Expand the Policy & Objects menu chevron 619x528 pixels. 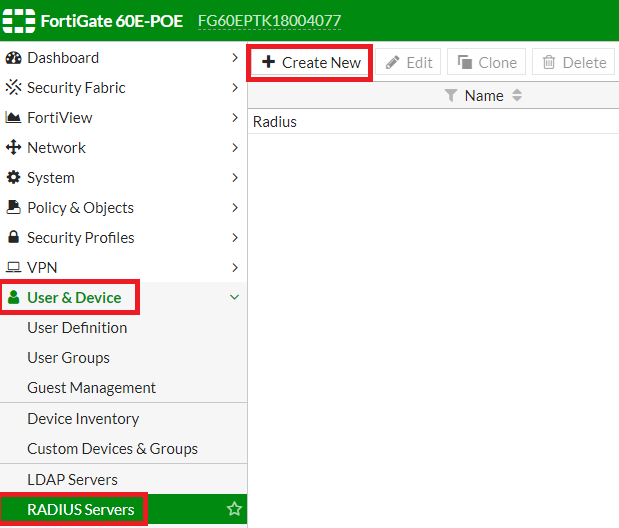(234, 208)
